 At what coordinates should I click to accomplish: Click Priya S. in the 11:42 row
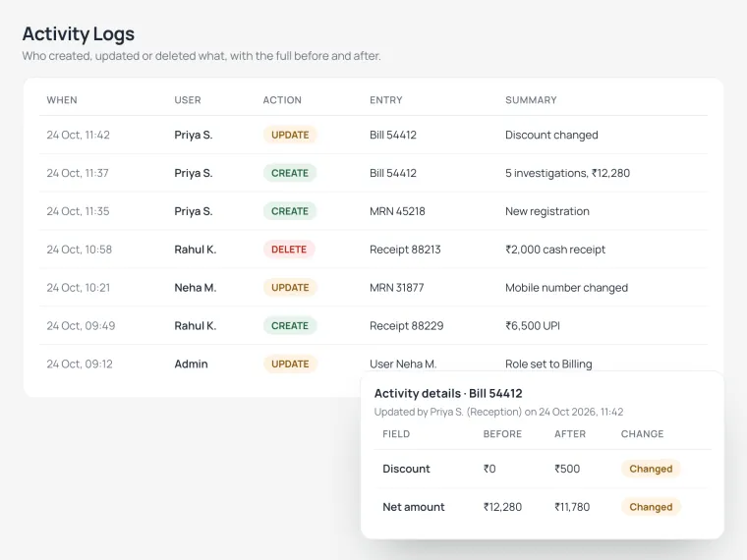click(194, 135)
